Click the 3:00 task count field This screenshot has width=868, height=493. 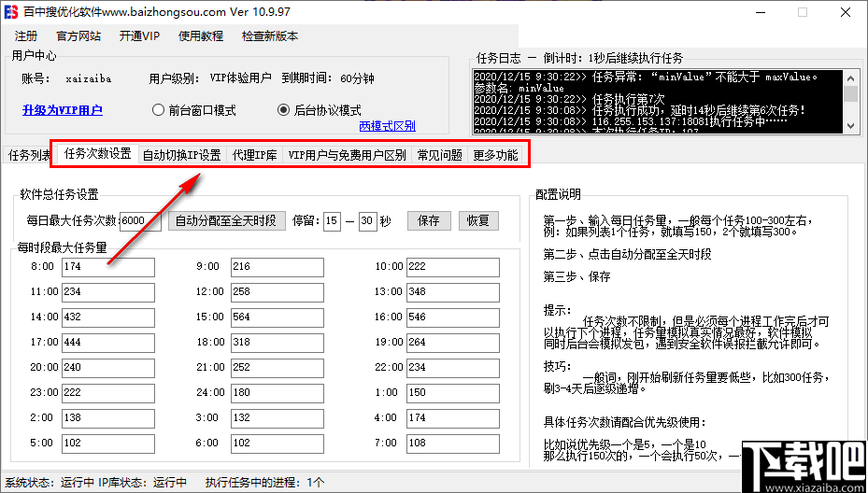click(277, 418)
